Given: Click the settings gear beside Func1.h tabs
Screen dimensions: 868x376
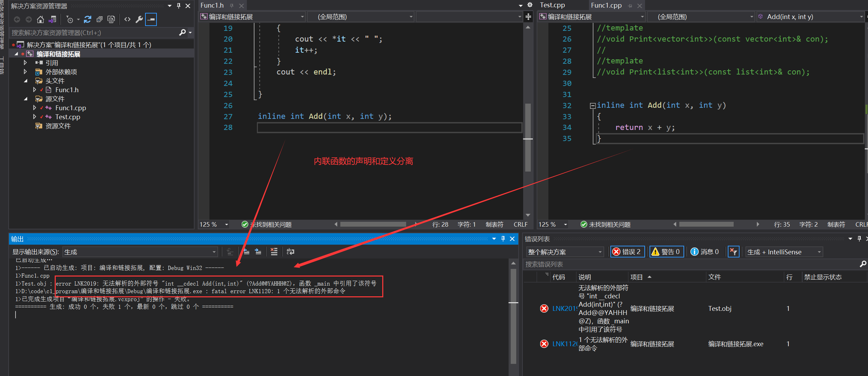Looking at the screenshot, I should point(530,5).
